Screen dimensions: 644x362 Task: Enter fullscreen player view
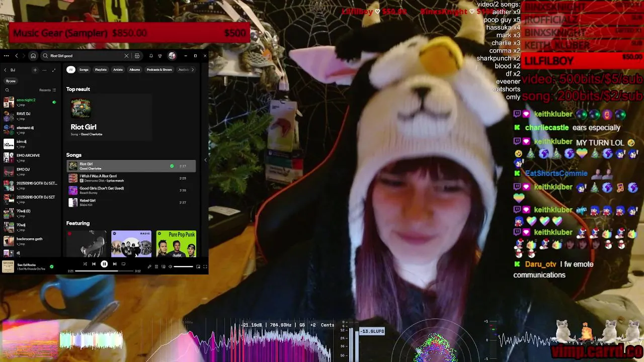click(x=205, y=266)
